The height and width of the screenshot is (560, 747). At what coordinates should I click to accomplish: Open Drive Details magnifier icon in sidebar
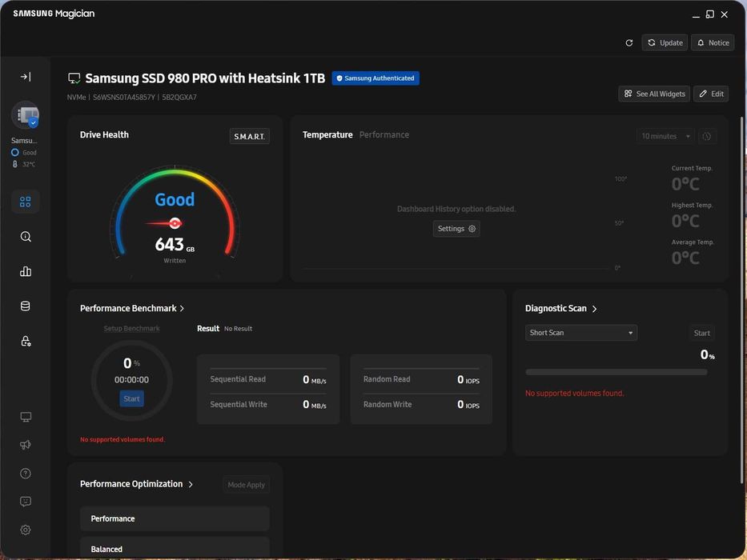tap(26, 237)
